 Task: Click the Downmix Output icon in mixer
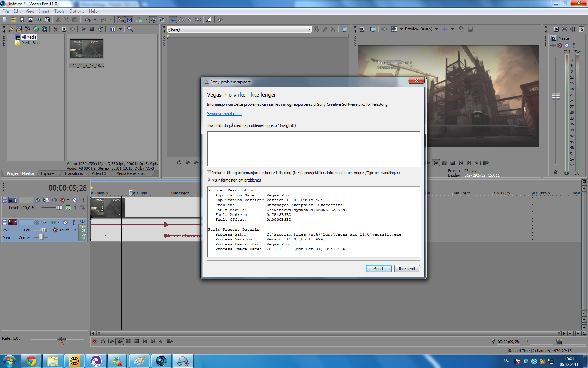pos(565,29)
